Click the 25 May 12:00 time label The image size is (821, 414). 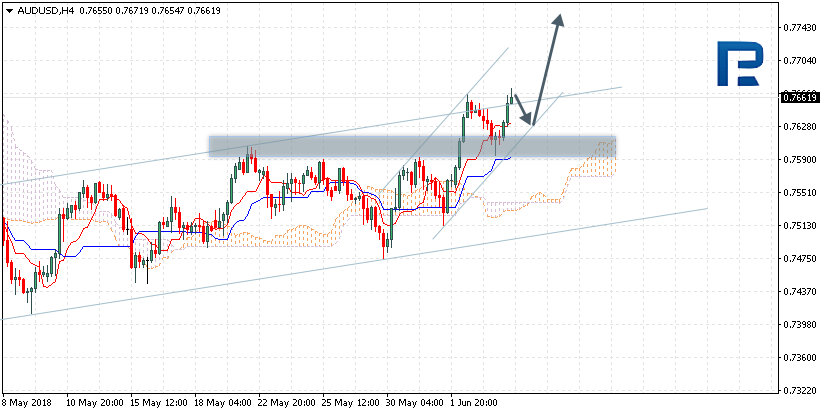click(x=351, y=404)
